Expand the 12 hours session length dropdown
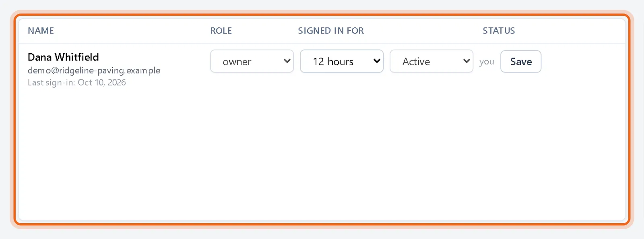Viewport: 644px width, 239px height. point(342,61)
